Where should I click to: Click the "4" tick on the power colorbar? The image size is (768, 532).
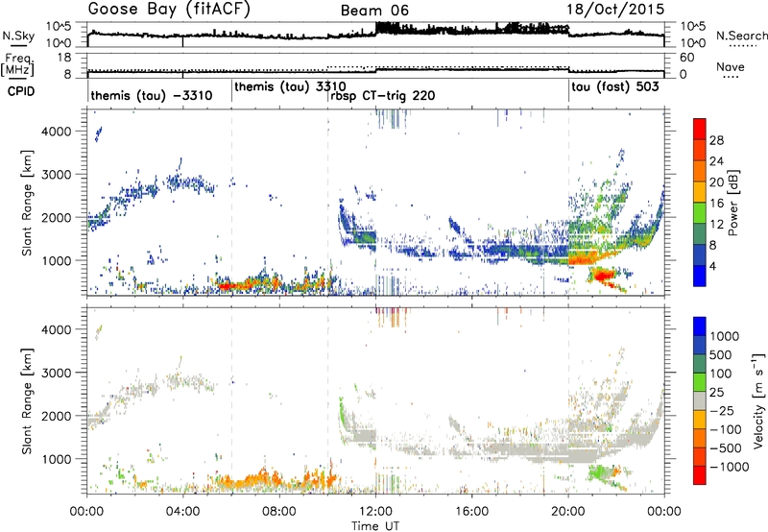(x=713, y=266)
